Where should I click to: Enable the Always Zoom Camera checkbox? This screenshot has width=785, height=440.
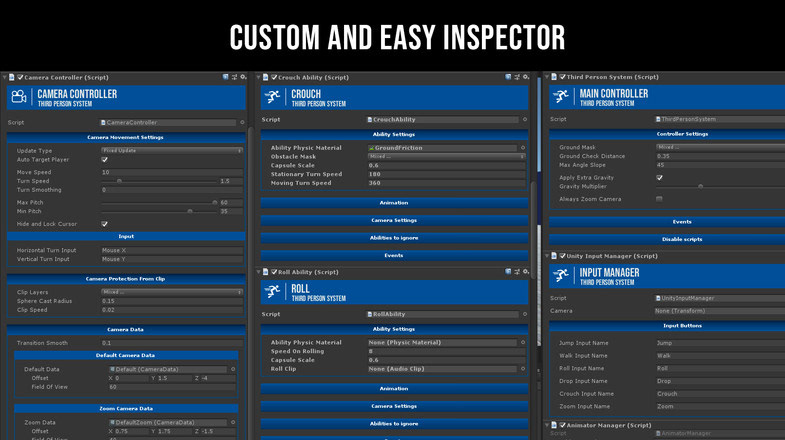click(x=659, y=199)
